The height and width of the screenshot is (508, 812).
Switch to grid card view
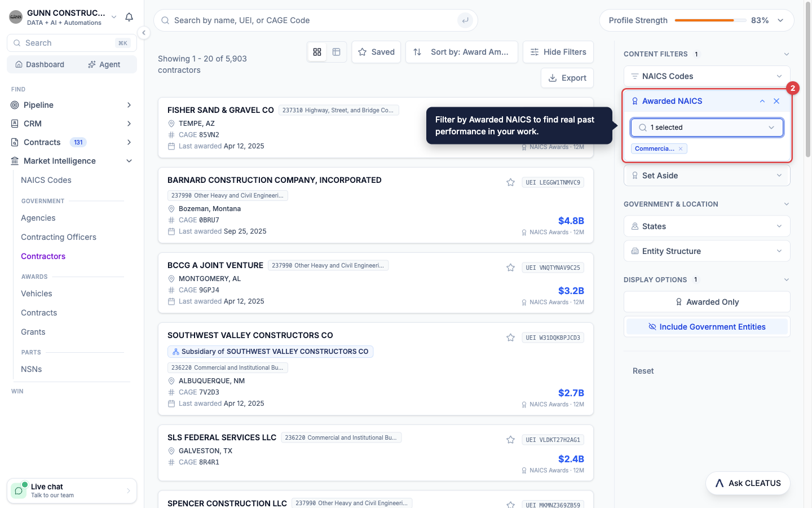pyautogui.click(x=317, y=52)
